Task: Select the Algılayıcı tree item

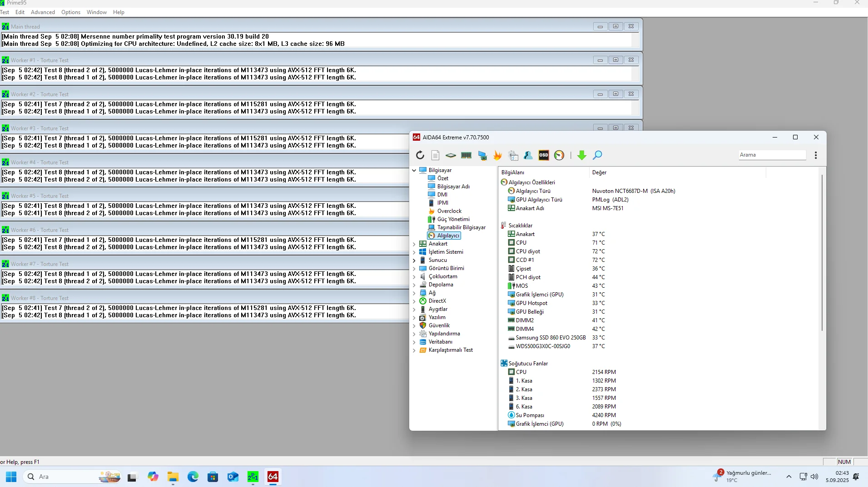Action: tap(444, 236)
